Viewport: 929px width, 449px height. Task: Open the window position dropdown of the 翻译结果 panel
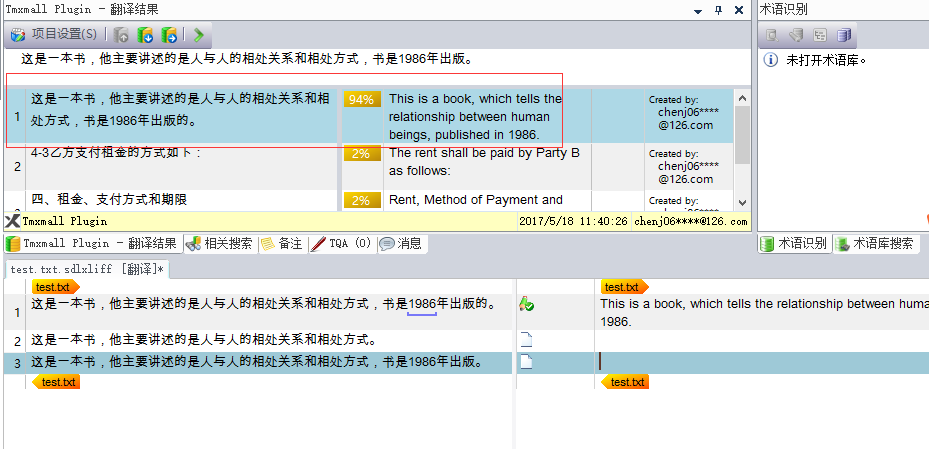tap(697, 10)
